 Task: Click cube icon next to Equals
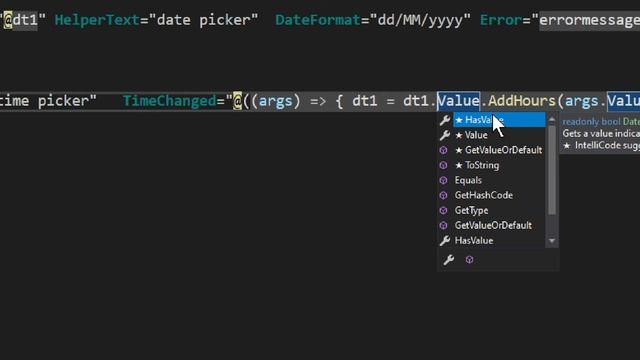coord(444,180)
